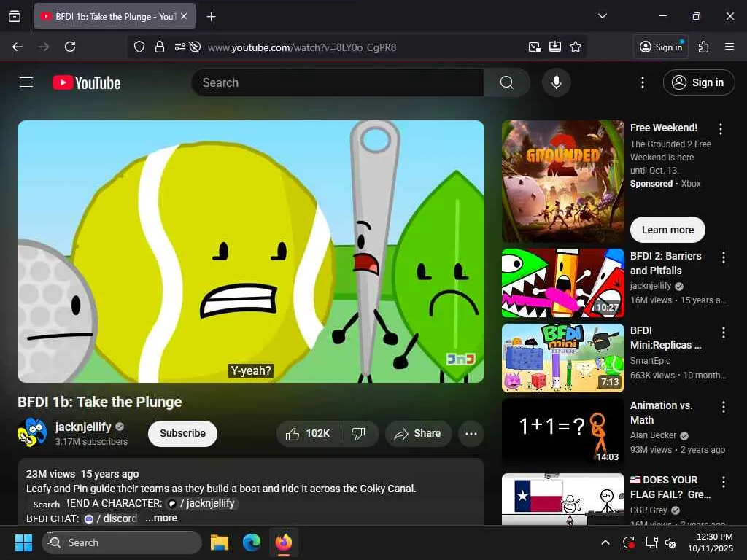Click the YouTube search magnifier button
This screenshot has width=747, height=560.
507,82
